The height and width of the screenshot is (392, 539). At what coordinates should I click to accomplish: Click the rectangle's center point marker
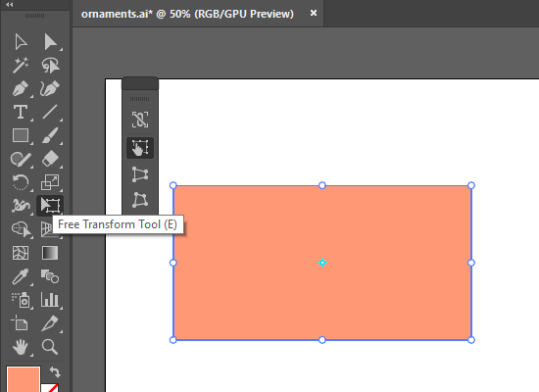click(322, 263)
